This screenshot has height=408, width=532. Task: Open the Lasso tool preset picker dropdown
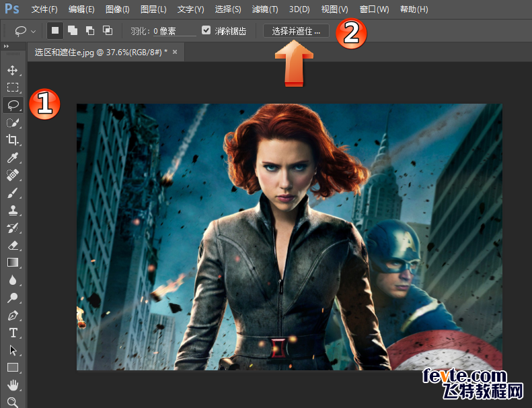(x=33, y=31)
